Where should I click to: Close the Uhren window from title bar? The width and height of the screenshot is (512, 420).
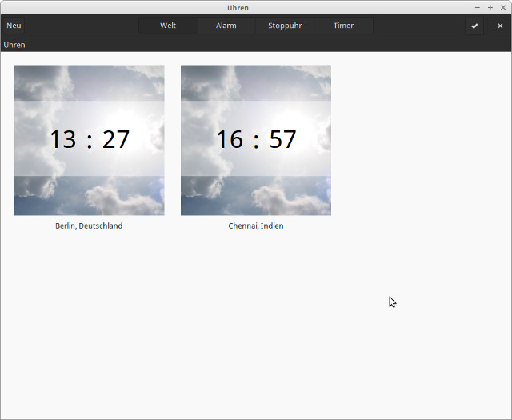point(502,7)
